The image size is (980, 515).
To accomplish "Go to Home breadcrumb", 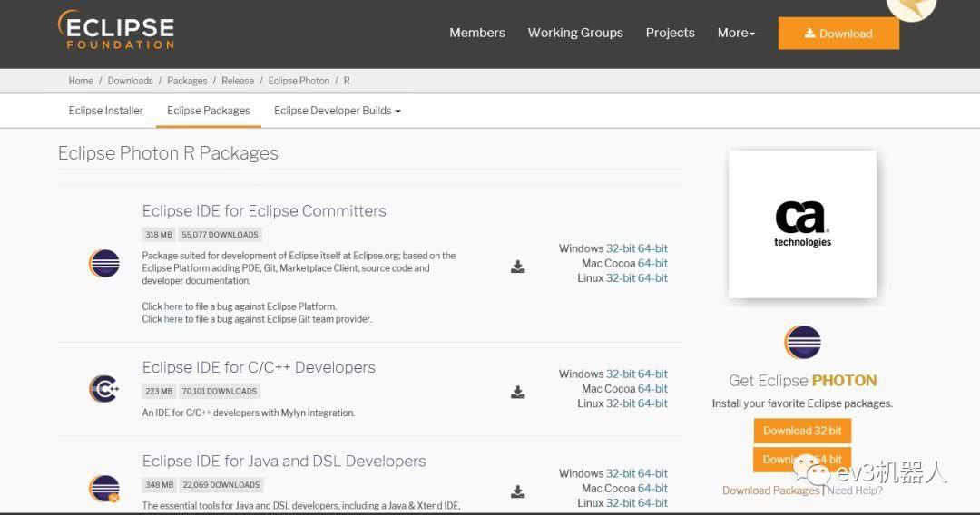I will tap(81, 81).
